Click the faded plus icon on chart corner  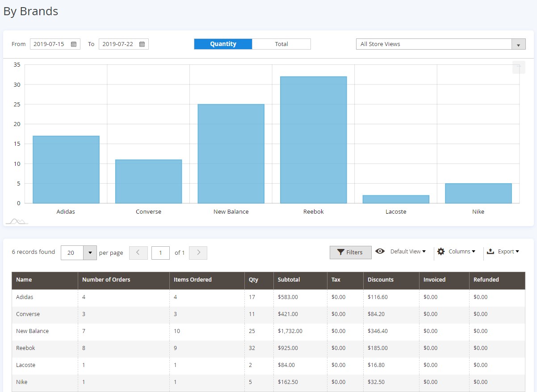tap(519, 67)
